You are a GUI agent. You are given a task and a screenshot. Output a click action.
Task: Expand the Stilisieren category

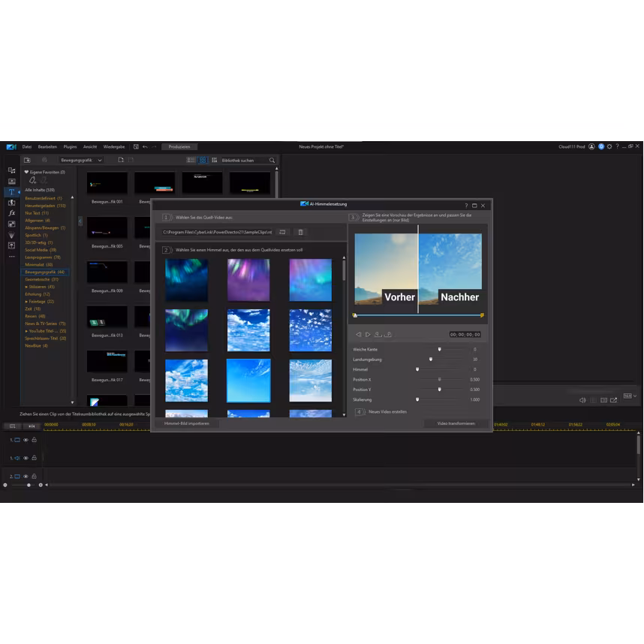point(26,287)
